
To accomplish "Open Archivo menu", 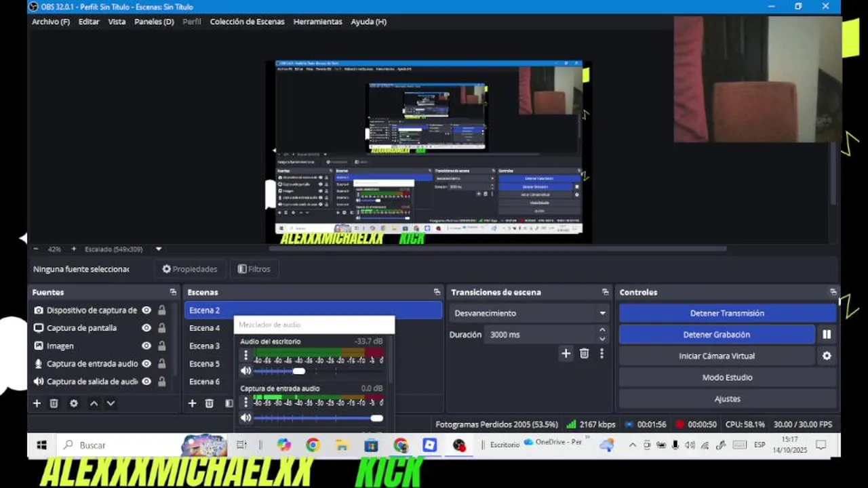I will [x=51, y=22].
